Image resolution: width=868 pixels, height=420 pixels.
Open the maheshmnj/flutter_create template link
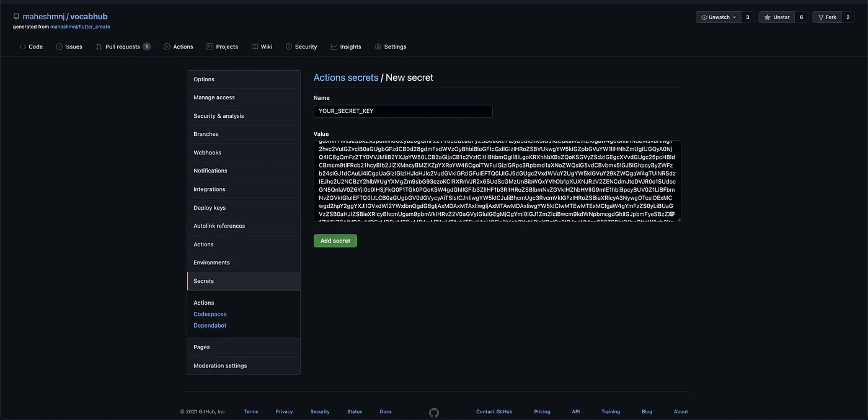coord(80,27)
